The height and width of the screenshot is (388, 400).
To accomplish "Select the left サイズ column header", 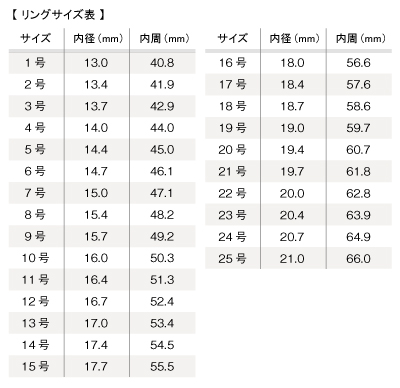I will (x=36, y=38).
